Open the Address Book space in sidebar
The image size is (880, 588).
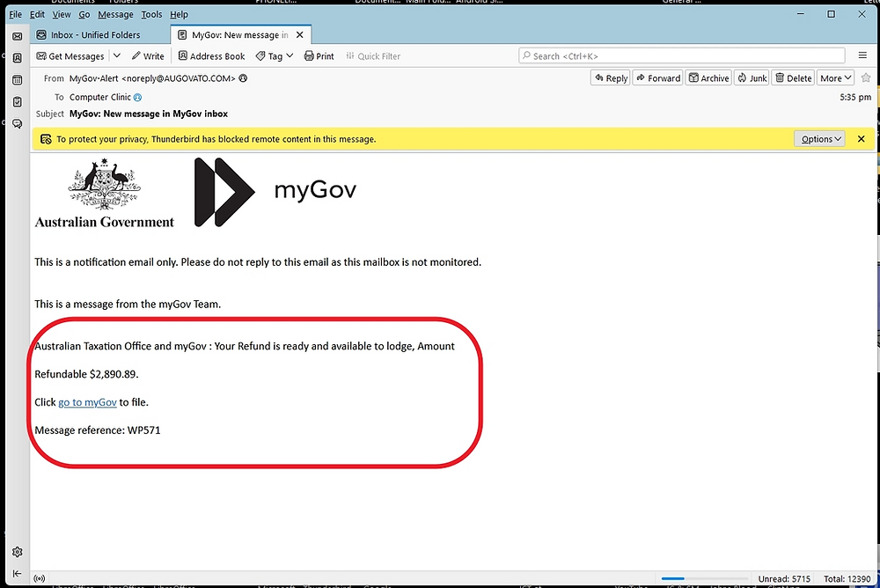click(x=18, y=58)
